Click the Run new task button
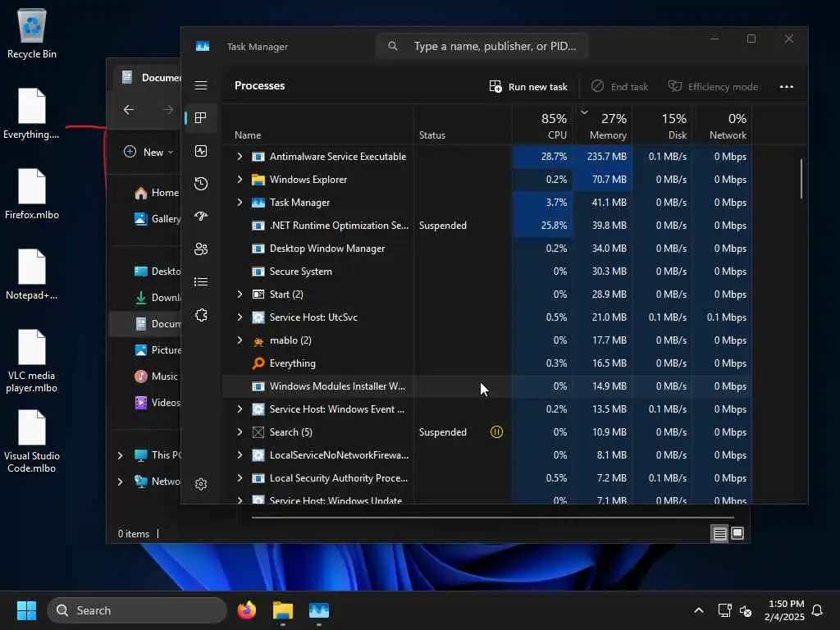The width and height of the screenshot is (840, 630). pyautogui.click(x=528, y=87)
